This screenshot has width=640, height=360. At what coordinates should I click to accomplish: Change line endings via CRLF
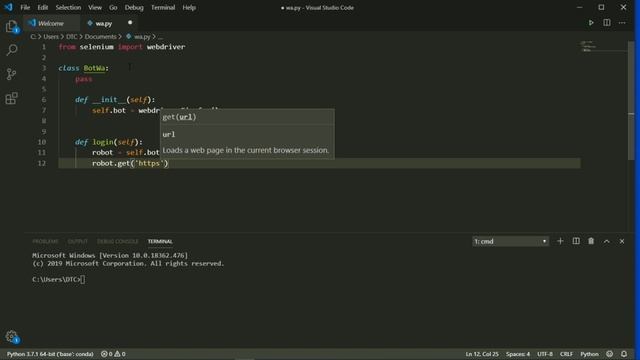click(566, 354)
